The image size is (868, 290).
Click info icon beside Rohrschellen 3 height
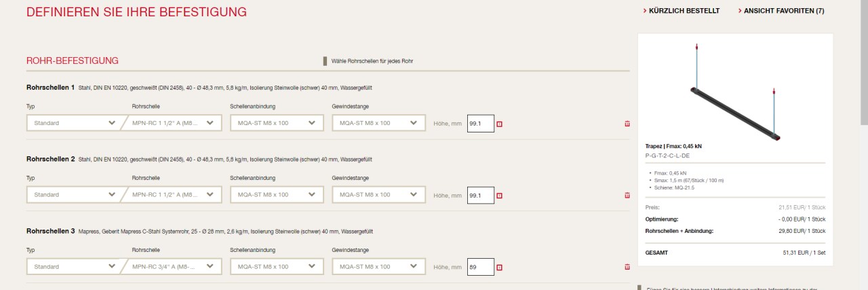(x=500, y=267)
